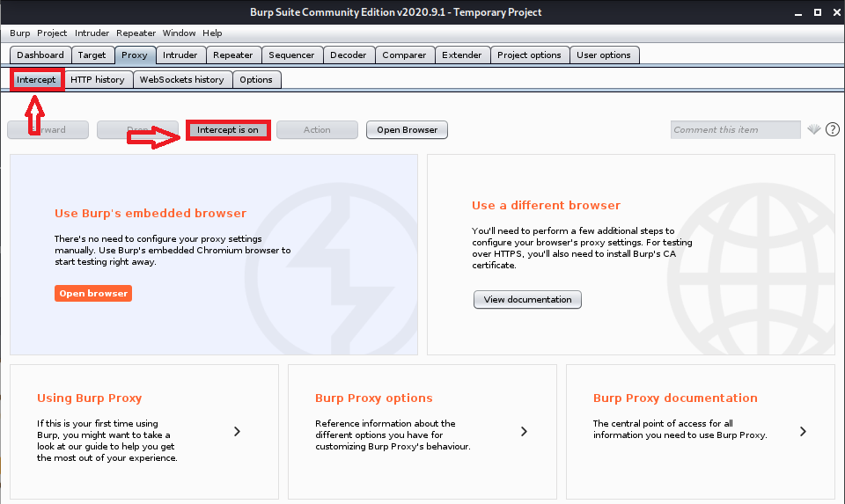Viewport: 845px width, 504px height.
Task: Open the Decoder tab
Action: pos(349,55)
